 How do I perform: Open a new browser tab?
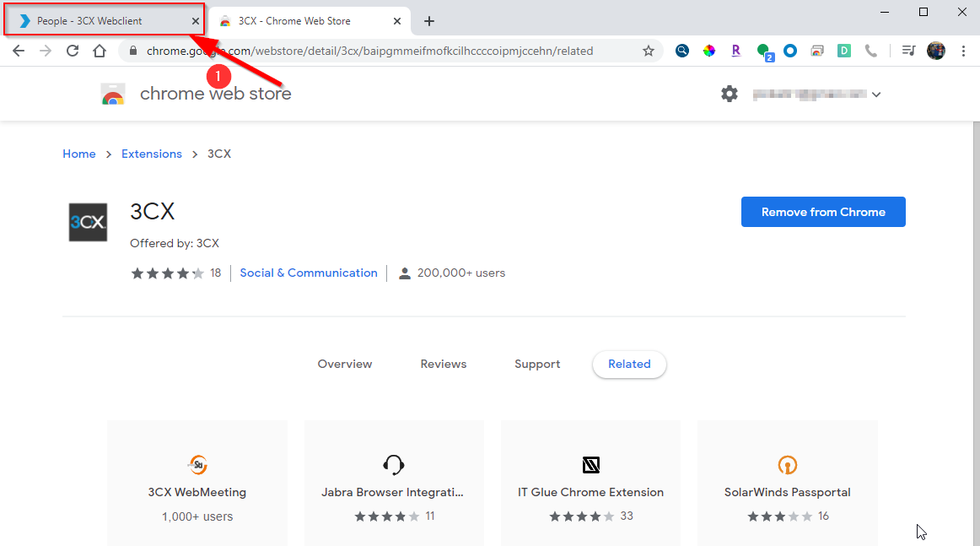point(428,21)
